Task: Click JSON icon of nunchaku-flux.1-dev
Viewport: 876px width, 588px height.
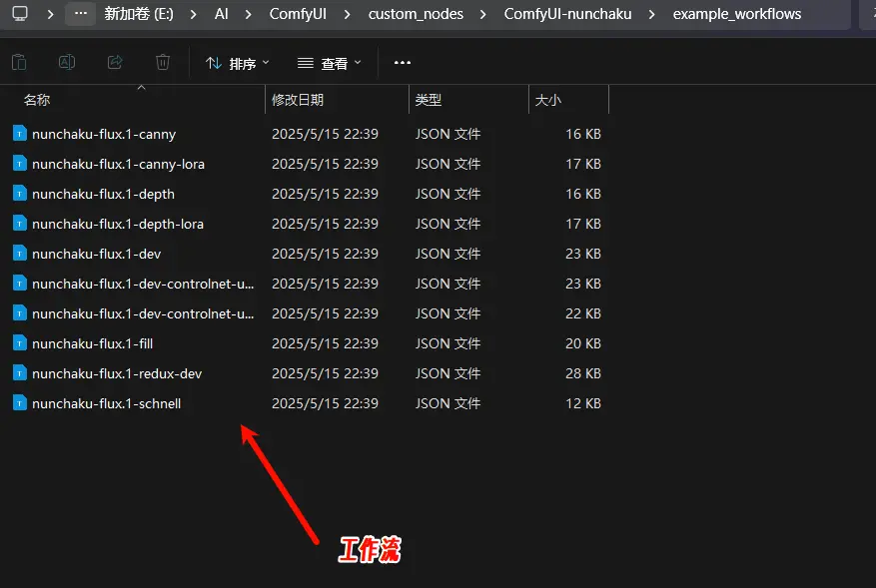Action: [20, 254]
